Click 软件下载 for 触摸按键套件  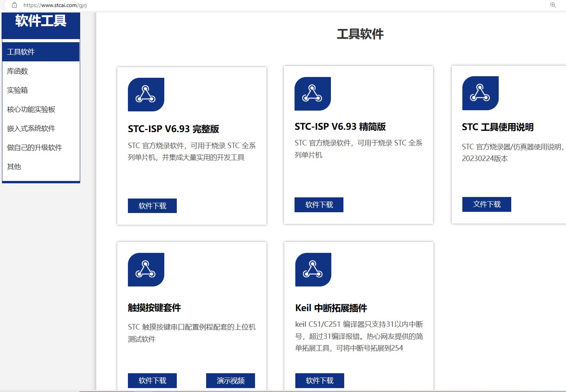pyautogui.click(x=152, y=381)
